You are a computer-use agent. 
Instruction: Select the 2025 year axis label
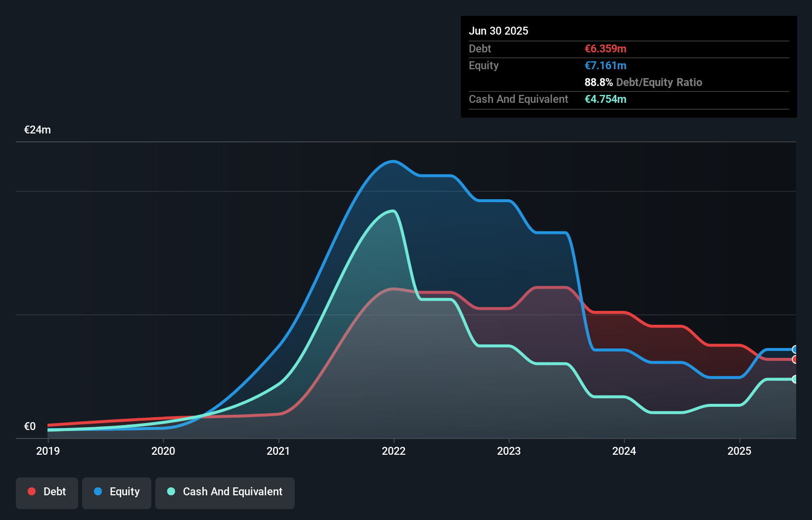coord(739,451)
